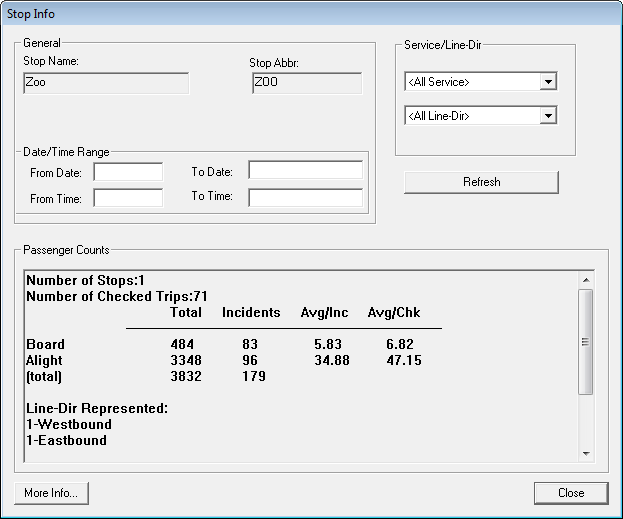Click the From Time input
This screenshot has height=519, width=623.
128,198
